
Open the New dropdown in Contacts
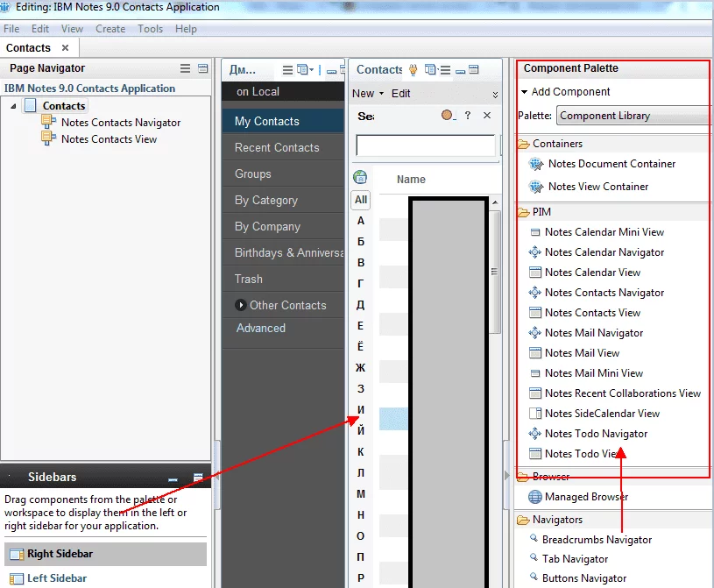click(x=367, y=94)
